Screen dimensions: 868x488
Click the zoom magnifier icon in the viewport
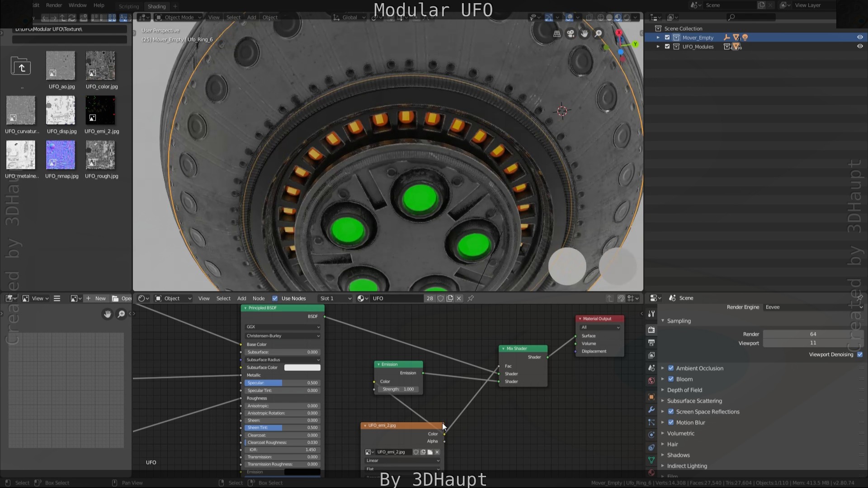point(599,33)
